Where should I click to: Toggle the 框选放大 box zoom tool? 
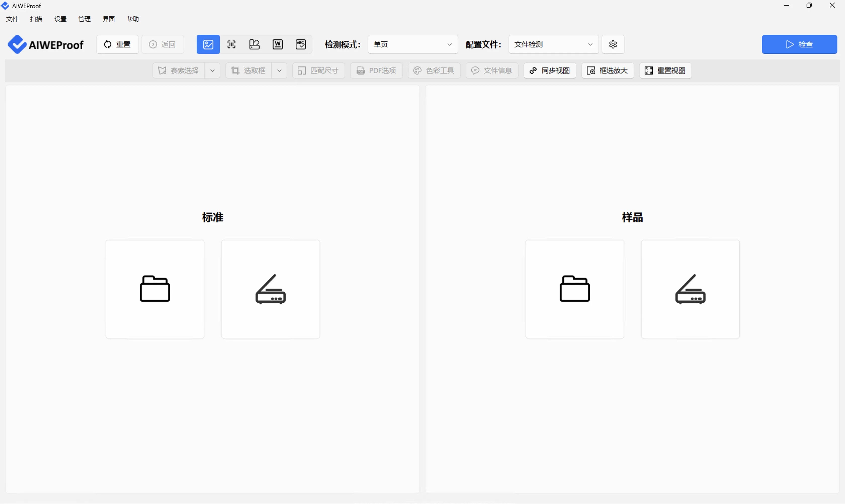[607, 70]
